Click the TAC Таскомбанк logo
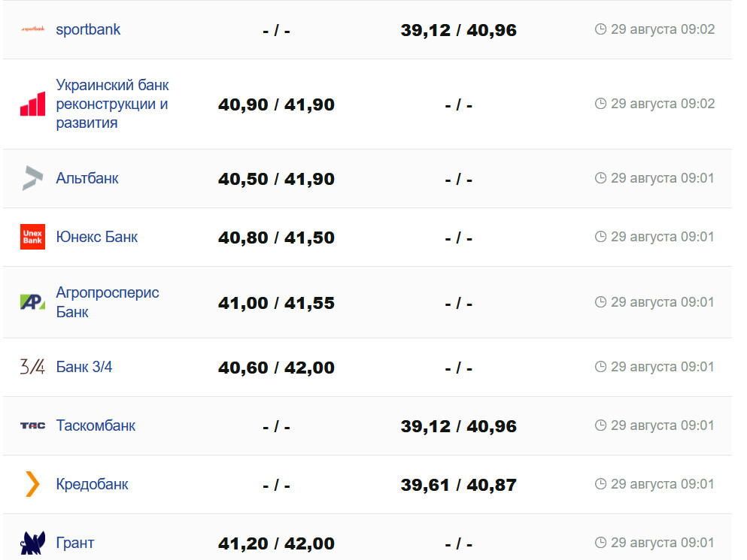The image size is (747, 560). [x=32, y=425]
